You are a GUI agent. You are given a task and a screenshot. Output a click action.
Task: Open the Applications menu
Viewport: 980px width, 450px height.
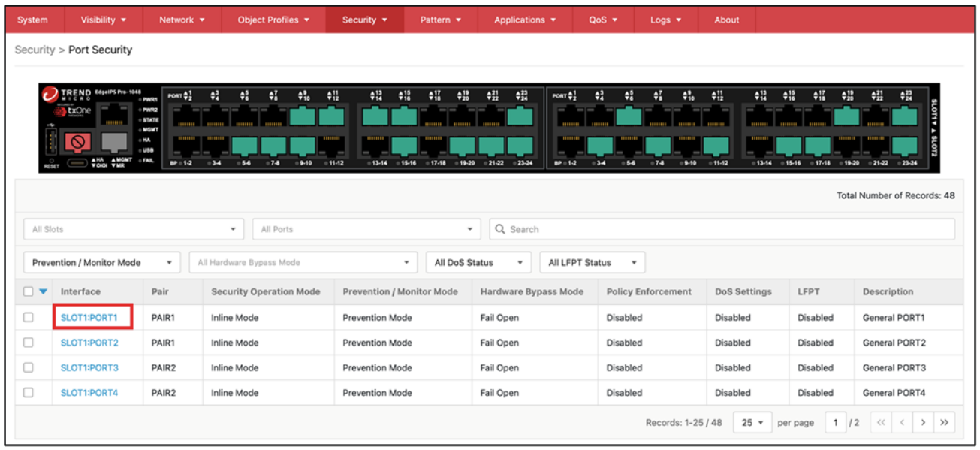tap(525, 20)
